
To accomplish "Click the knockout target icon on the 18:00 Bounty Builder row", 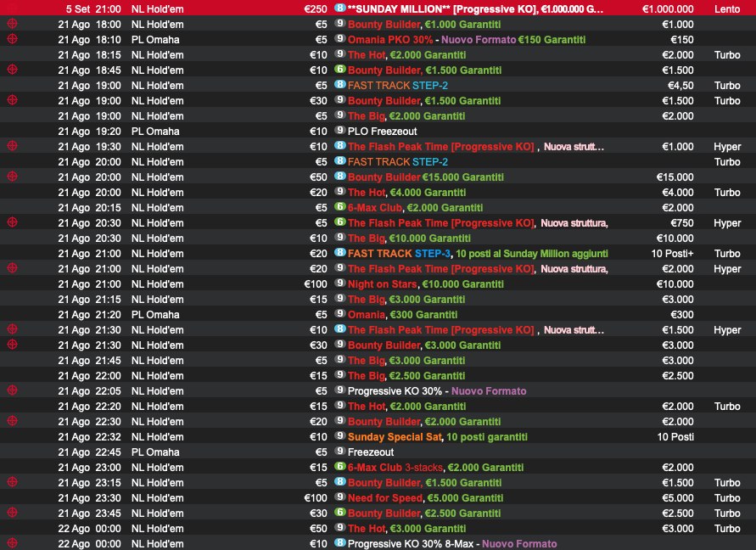I will click(x=13, y=23).
